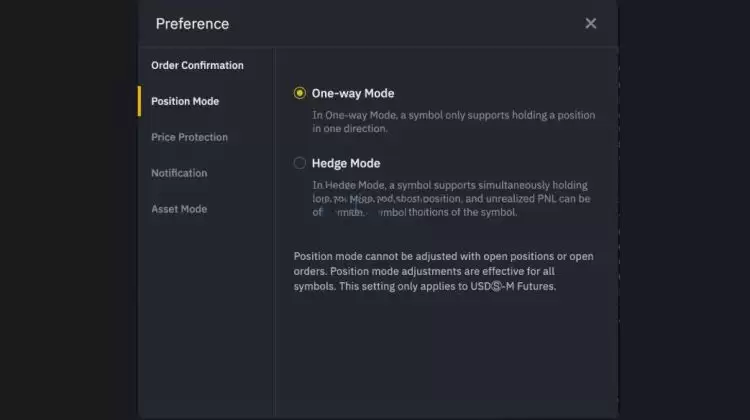Switch to the Position Mode tab

coord(185,101)
